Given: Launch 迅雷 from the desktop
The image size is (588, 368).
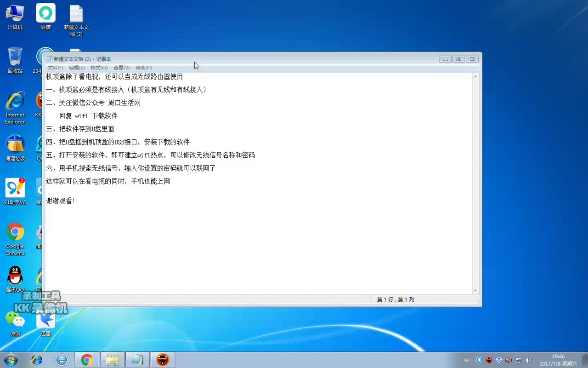Looking at the screenshot, I should coord(45,323).
